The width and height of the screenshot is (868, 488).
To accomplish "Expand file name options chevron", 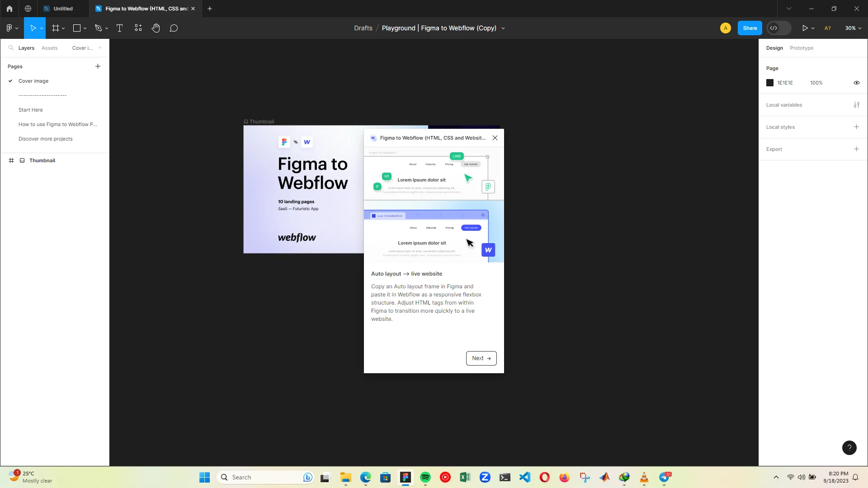I will point(503,28).
